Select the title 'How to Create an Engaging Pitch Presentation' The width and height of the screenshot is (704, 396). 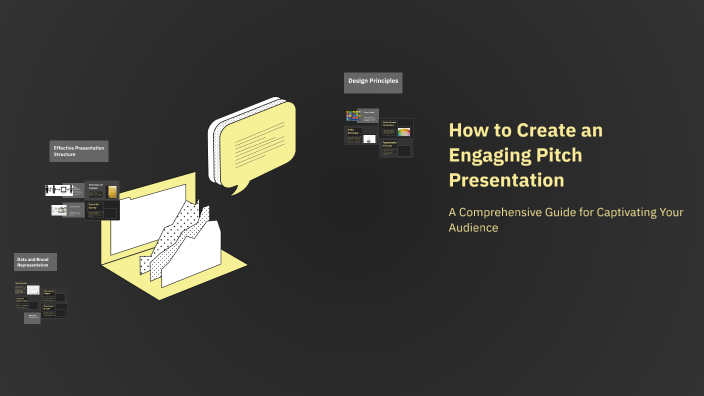click(526, 155)
